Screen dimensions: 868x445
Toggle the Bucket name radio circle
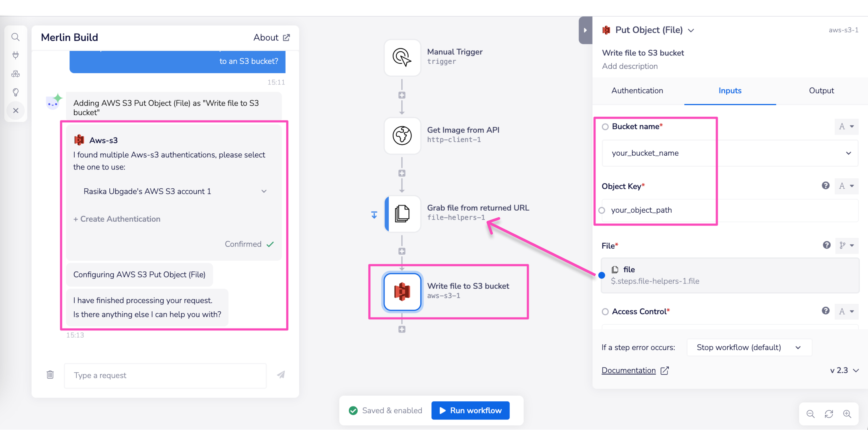pos(605,127)
